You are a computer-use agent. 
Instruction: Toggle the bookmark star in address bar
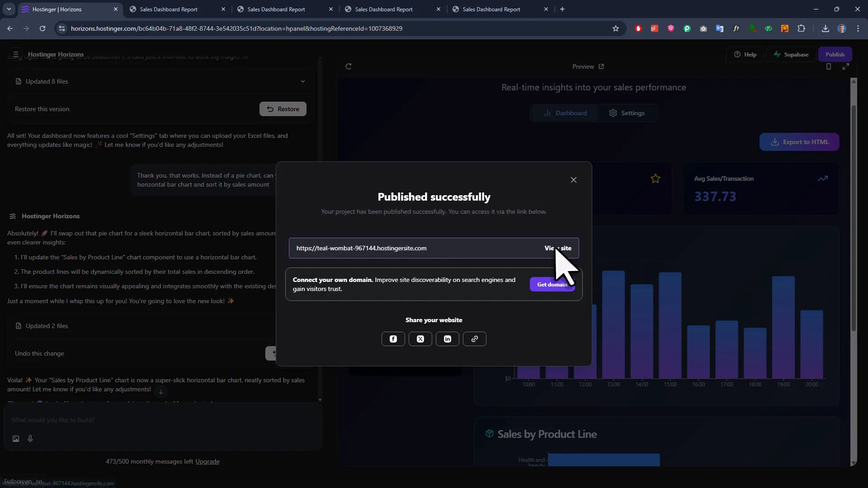click(616, 28)
